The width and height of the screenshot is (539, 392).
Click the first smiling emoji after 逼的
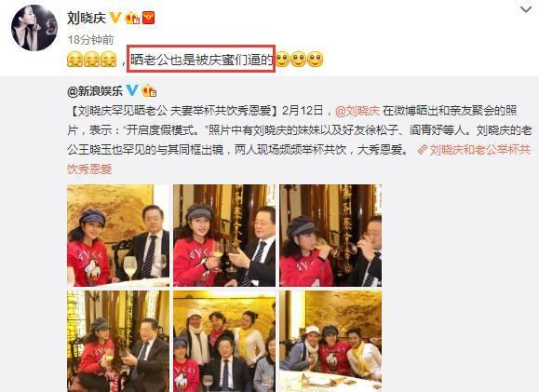(x=283, y=60)
